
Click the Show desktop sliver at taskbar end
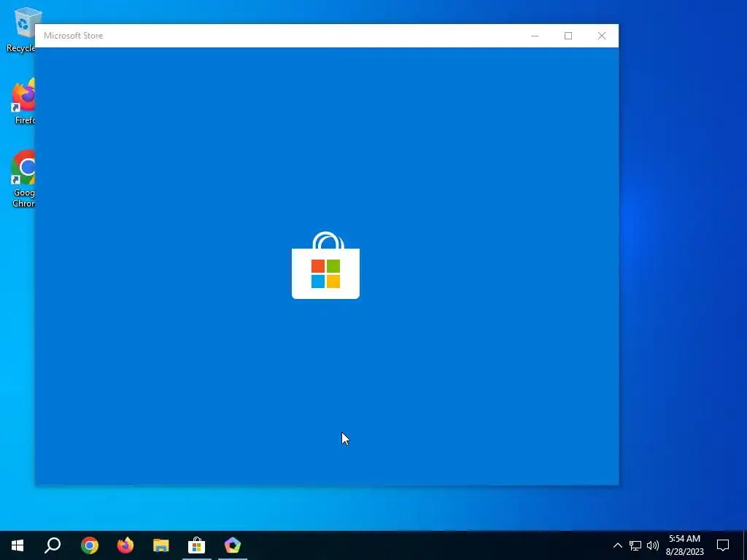[745, 545]
